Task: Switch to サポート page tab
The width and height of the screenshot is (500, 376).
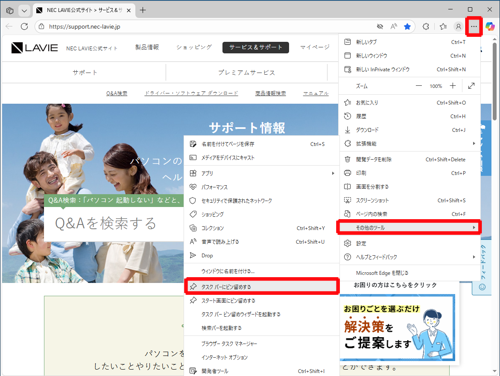Action: click(x=85, y=72)
